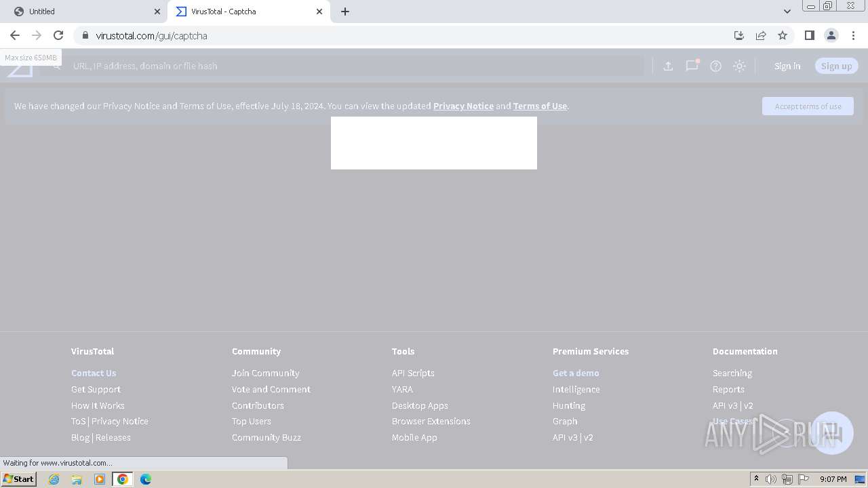The image size is (868, 488).
Task: Open the Windows Start menu
Action: [18, 479]
